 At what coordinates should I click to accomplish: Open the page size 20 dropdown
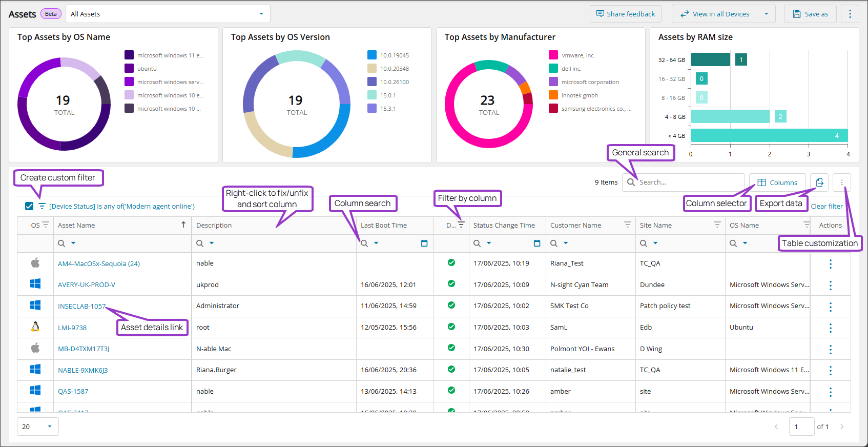[49, 426]
